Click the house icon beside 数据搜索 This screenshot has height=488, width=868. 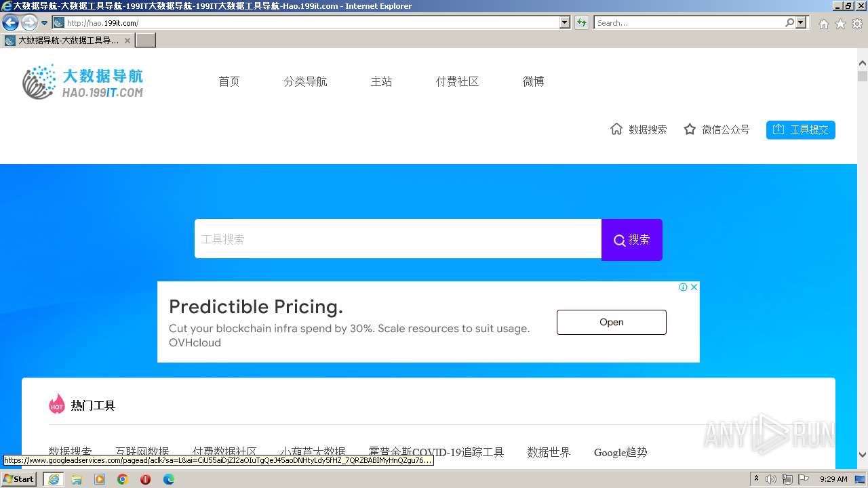616,129
